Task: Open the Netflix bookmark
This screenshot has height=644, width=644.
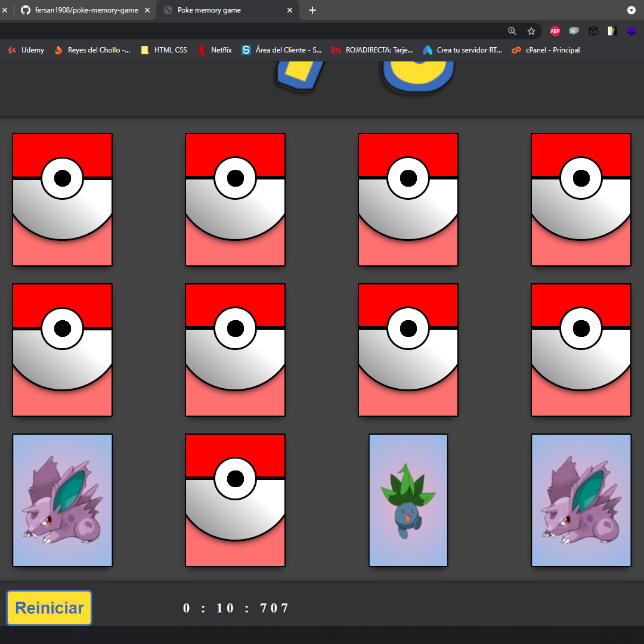Action: [x=215, y=50]
